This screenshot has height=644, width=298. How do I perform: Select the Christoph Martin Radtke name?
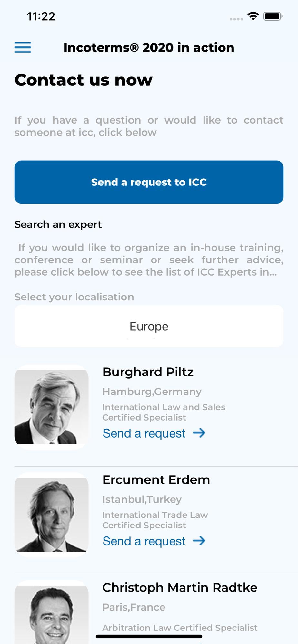180,588
